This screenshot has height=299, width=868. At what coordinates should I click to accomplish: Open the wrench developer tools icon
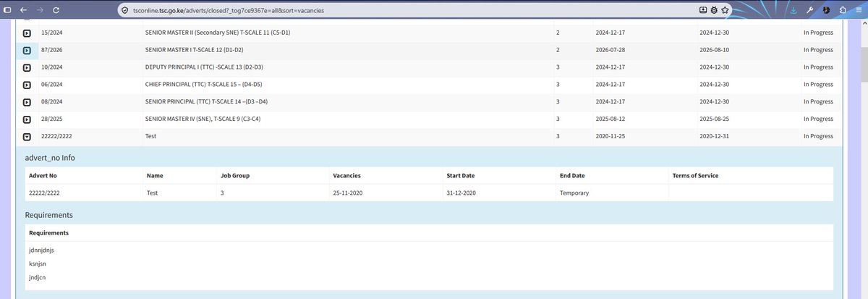coord(811,10)
